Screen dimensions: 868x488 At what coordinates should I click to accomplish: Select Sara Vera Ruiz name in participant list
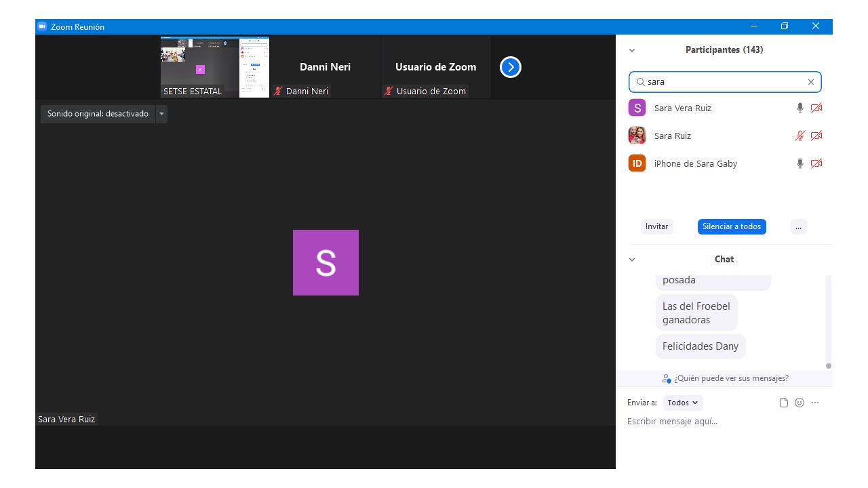[683, 108]
